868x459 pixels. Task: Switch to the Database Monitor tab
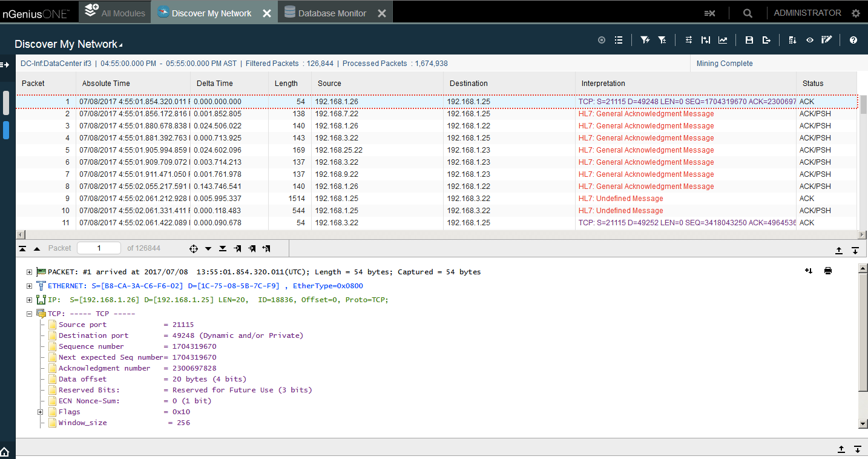tap(332, 13)
